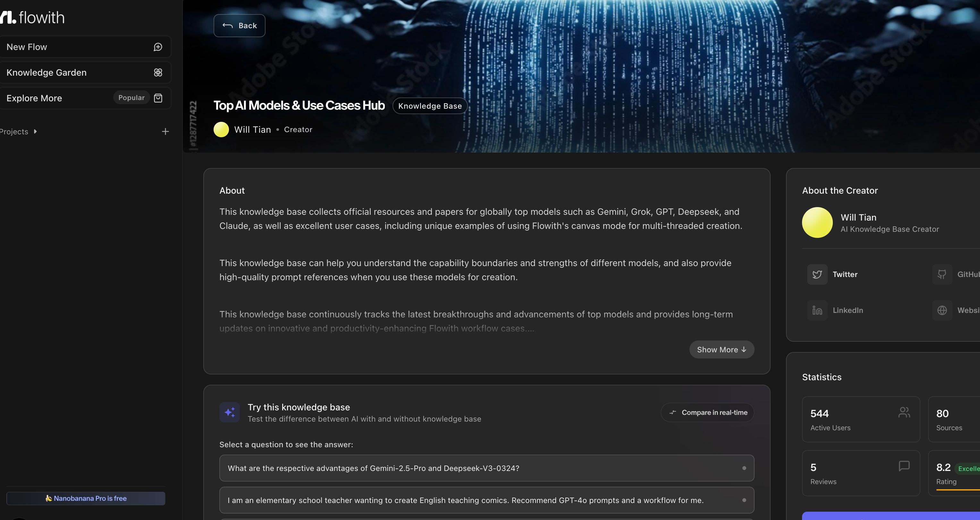The width and height of the screenshot is (980, 520).
Task: Click Compare in real-time button
Action: tap(708, 412)
